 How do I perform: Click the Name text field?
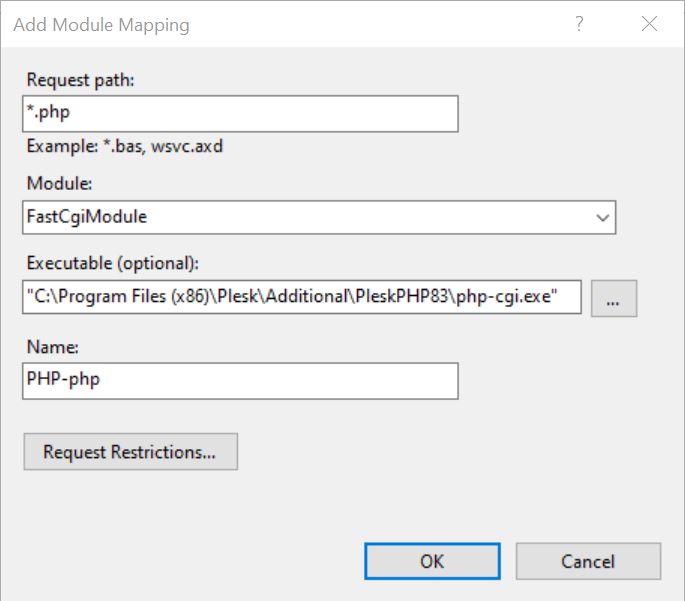click(240, 381)
